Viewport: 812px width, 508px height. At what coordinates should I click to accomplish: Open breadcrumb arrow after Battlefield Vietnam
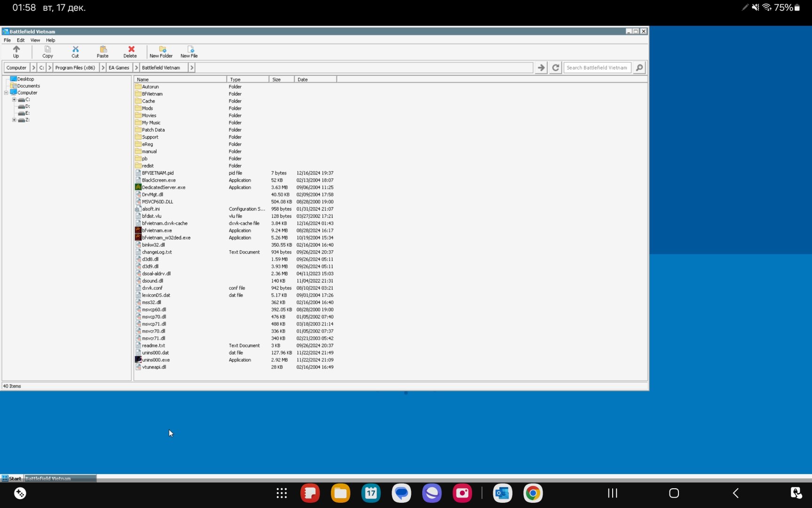[x=191, y=68]
